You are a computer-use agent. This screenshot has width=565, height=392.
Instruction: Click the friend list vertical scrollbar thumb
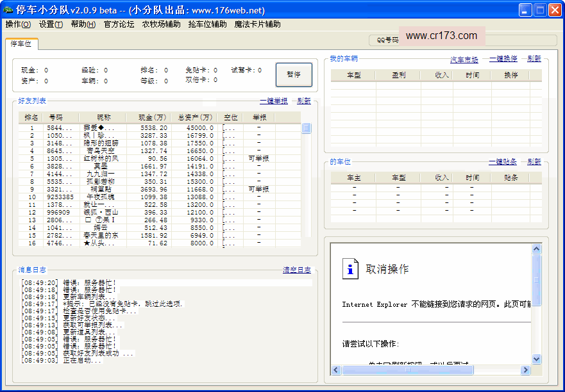[306, 128]
